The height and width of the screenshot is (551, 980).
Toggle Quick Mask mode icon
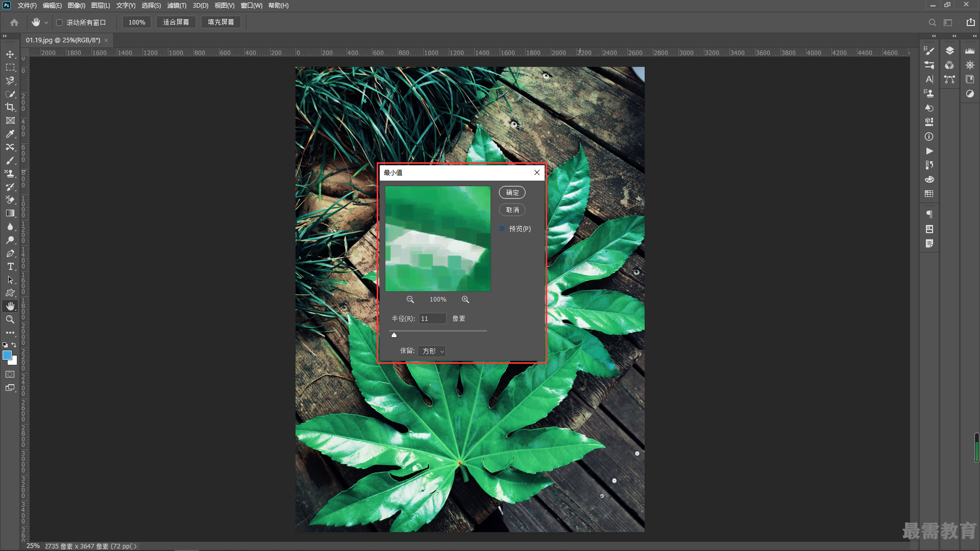click(x=10, y=374)
